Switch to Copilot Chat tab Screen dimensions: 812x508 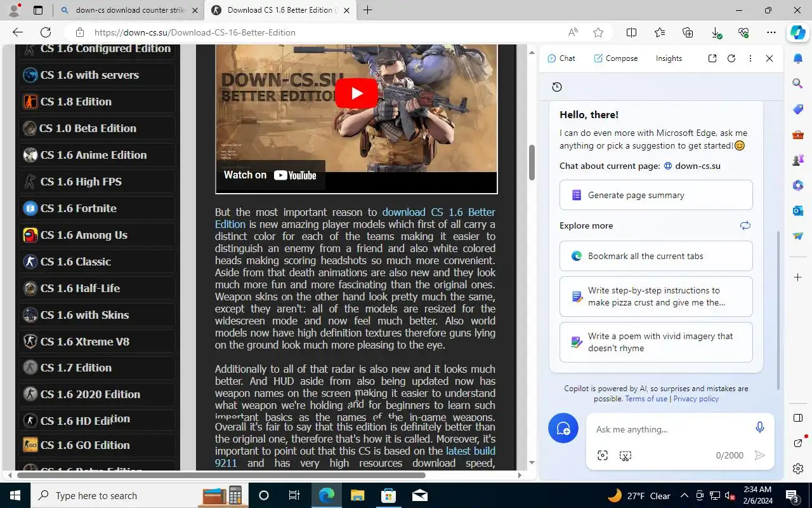tap(561, 58)
